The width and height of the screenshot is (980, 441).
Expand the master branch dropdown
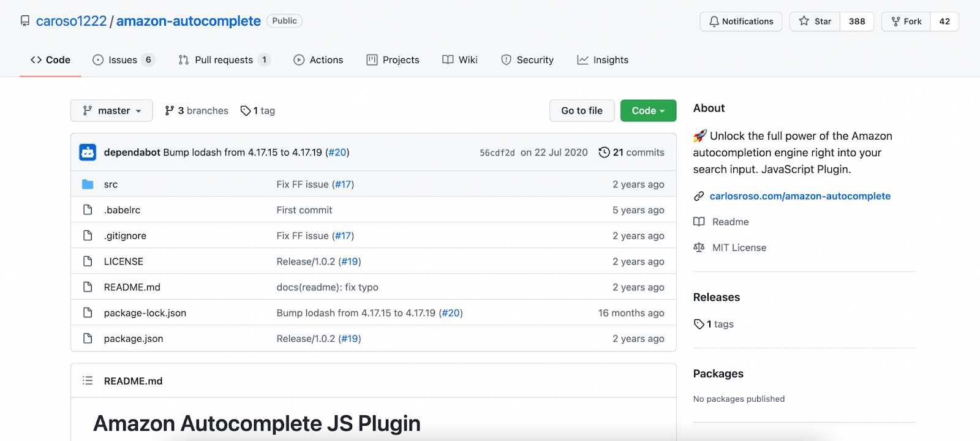111,111
